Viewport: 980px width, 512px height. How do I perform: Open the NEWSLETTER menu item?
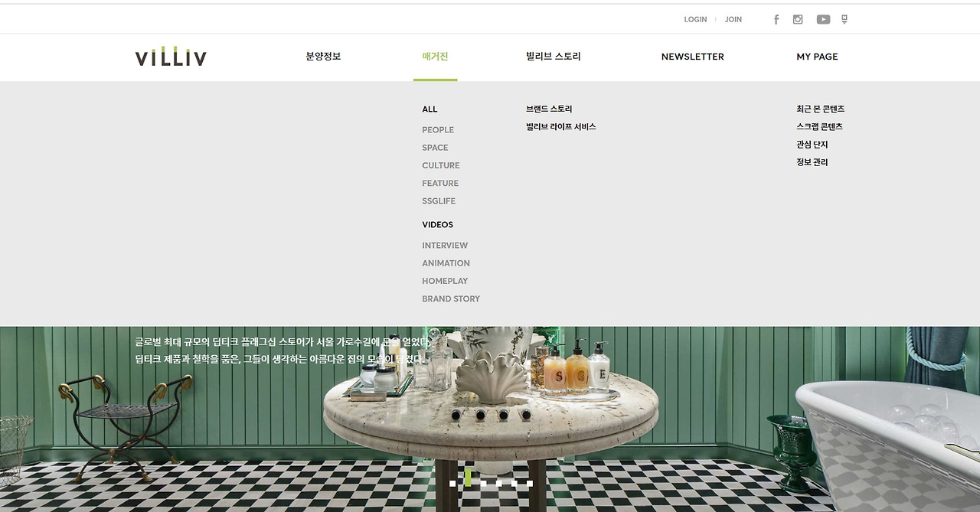[692, 57]
